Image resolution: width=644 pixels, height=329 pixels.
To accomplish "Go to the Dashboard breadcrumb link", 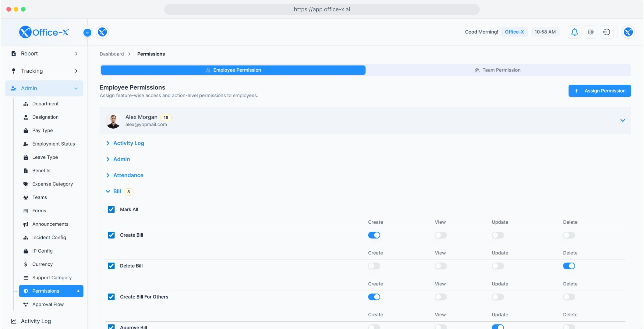I will tap(111, 54).
